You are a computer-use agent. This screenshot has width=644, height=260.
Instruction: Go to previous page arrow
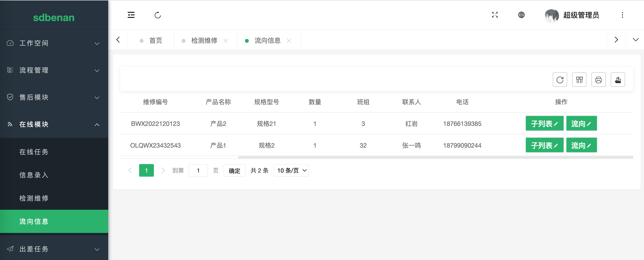(130, 171)
